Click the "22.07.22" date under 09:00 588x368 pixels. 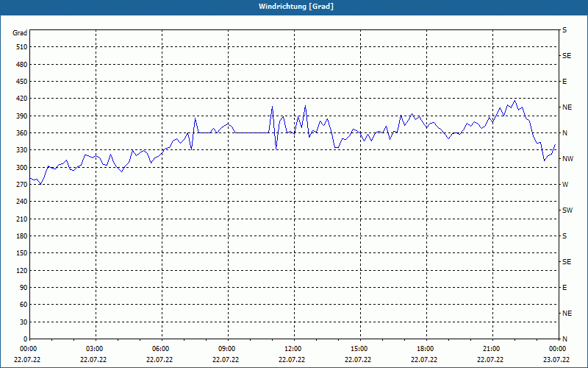pyautogui.click(x=226, y=360)
